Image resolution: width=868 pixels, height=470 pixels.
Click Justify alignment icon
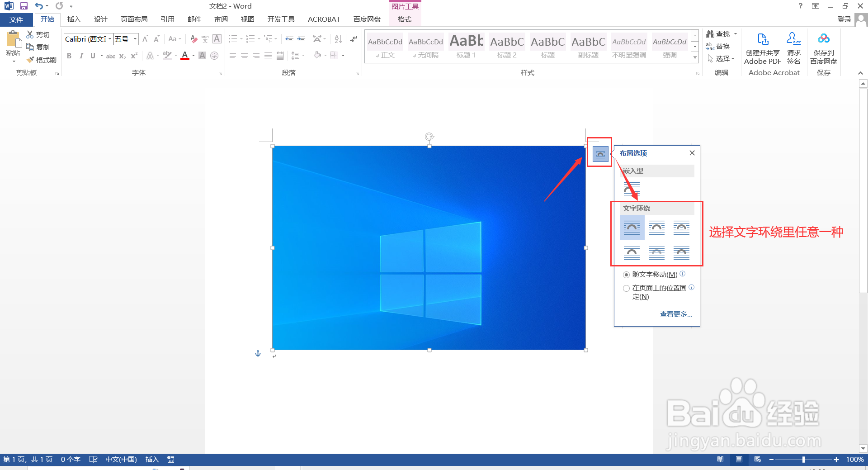click(268, 56)
